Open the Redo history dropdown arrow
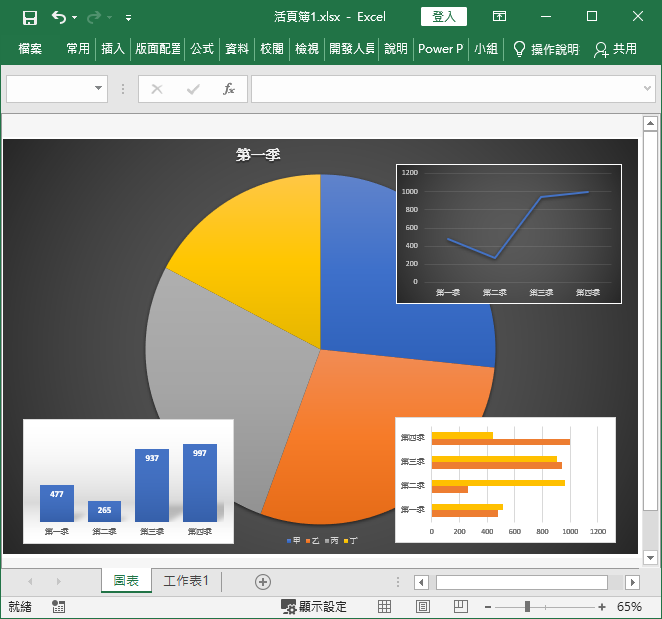 coord(110,17)
